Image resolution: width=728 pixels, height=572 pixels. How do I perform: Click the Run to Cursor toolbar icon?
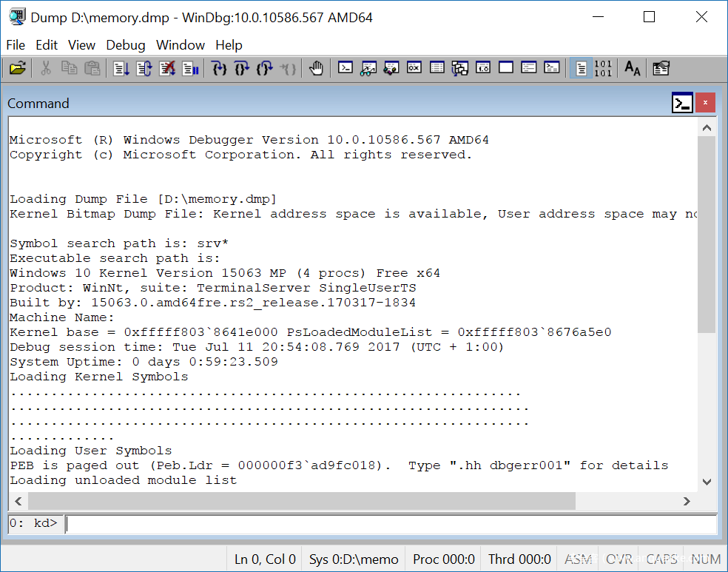(288, 69)
